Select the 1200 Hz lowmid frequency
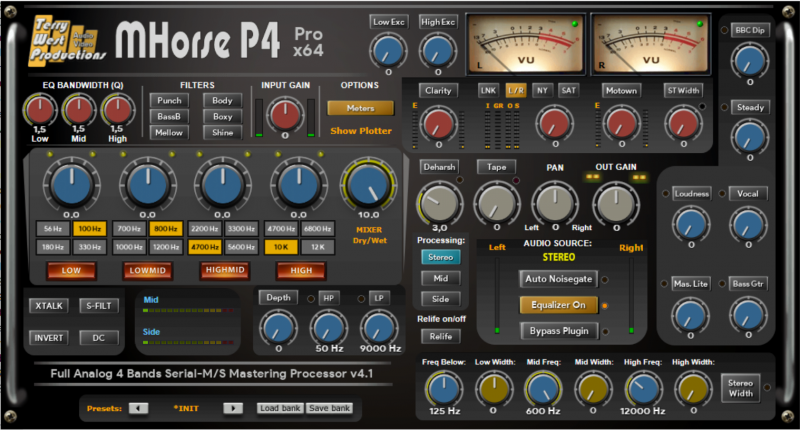The image size is (800, 430). point(166,247)
